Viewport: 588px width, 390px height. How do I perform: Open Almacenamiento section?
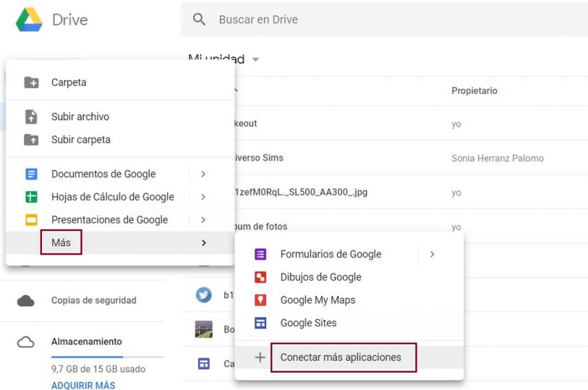pyautogui.click(x=87, y=342)
